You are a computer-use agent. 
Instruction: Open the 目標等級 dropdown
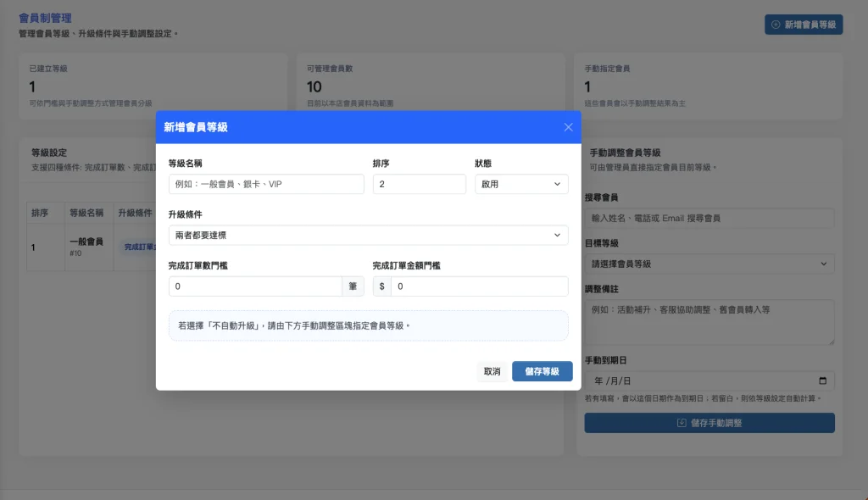(709, 264)
